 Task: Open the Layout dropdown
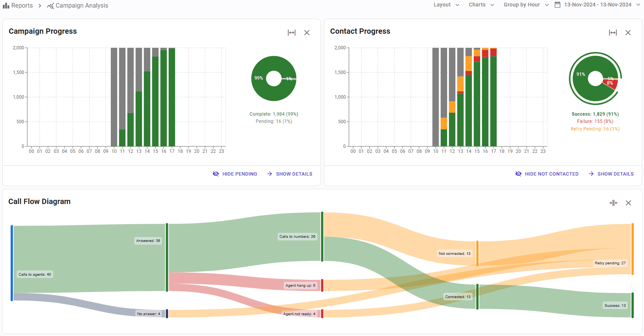[x=446, y=5]
